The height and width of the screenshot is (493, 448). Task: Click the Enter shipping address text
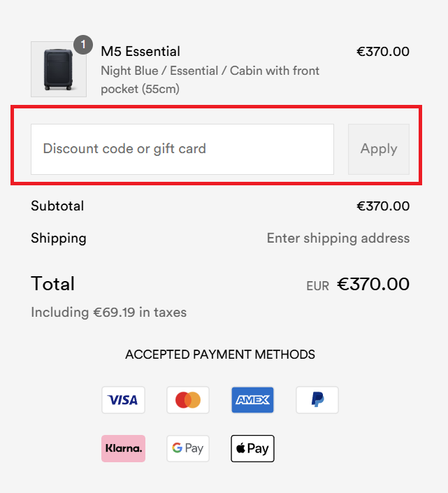tap(338, 238)
